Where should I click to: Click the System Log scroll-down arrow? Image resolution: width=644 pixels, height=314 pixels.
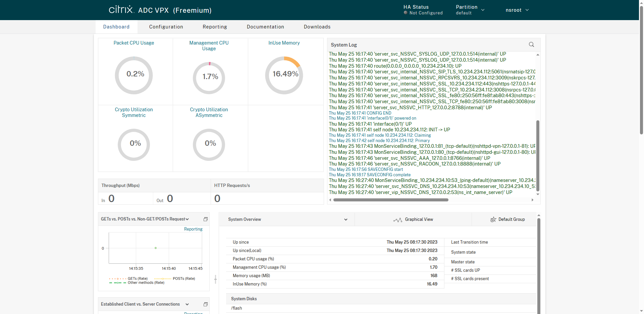click(538, 194)
